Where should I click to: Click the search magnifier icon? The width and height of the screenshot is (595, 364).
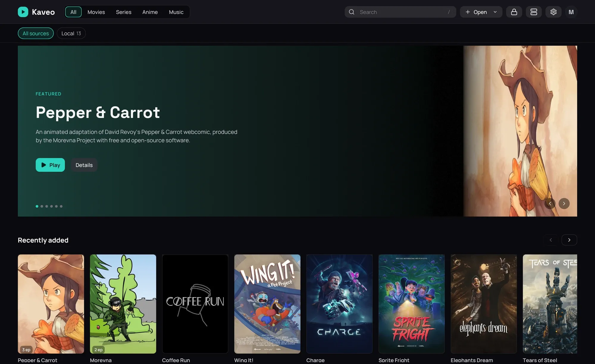[x=352, y=12]
